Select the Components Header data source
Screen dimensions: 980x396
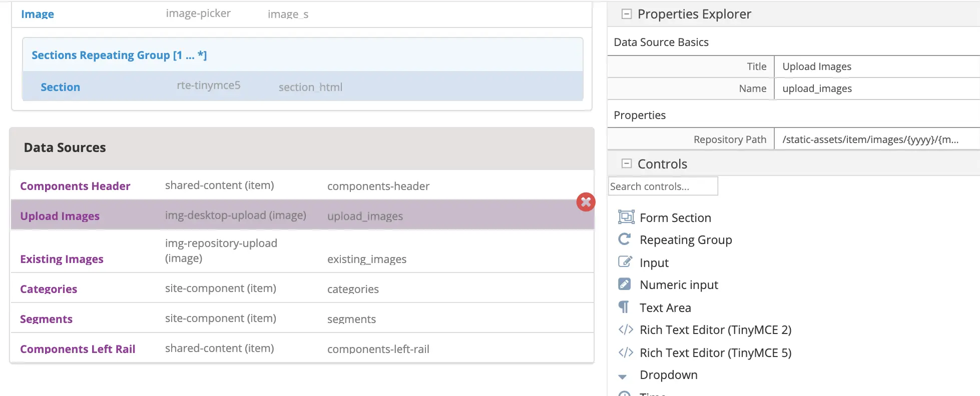click(x=302, y=185)
